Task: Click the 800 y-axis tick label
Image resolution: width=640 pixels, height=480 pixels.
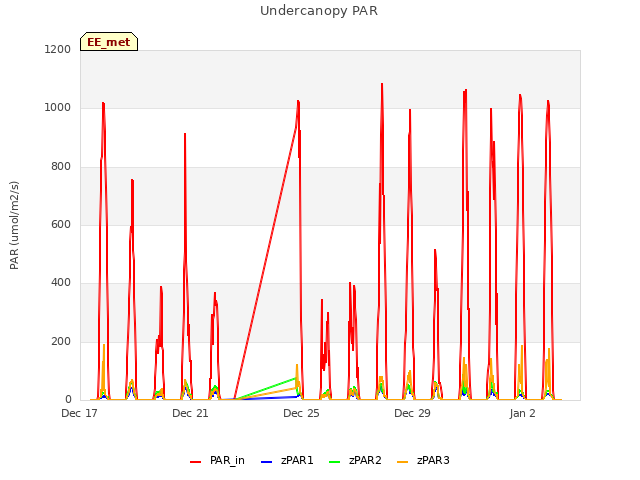Action: 61,167
